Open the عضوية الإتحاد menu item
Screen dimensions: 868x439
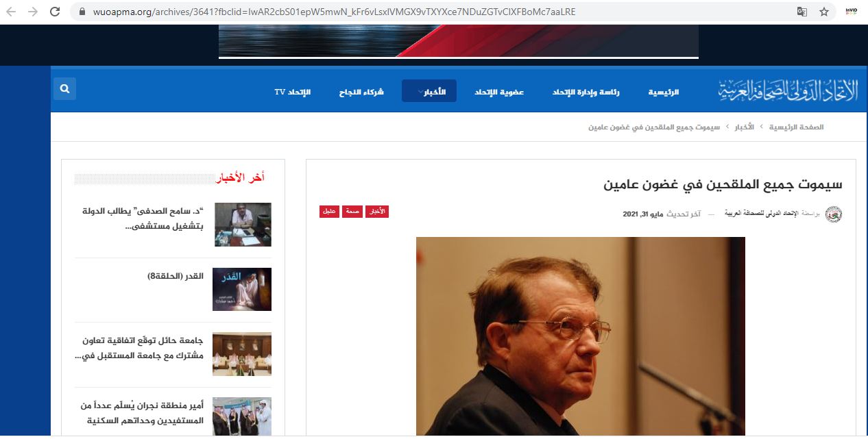(499, 92)
